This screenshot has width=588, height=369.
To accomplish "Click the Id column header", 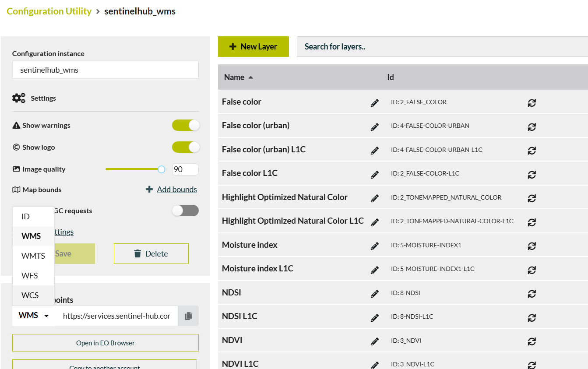I will click(x=391, y=77).
